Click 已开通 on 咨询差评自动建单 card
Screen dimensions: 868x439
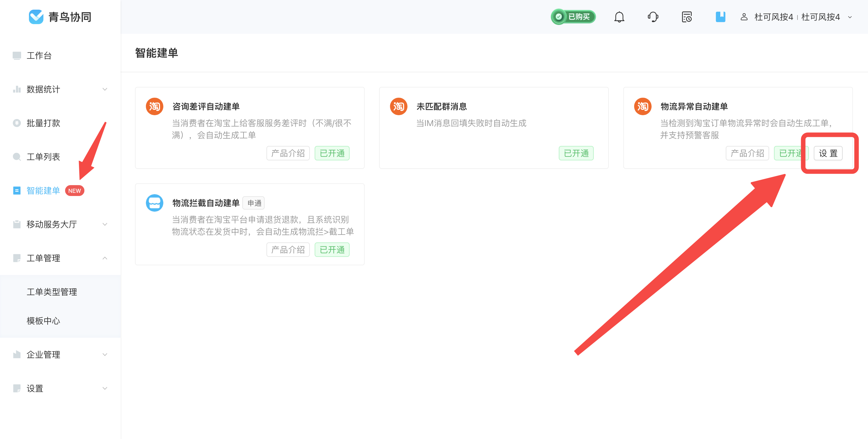pos(332,153)
